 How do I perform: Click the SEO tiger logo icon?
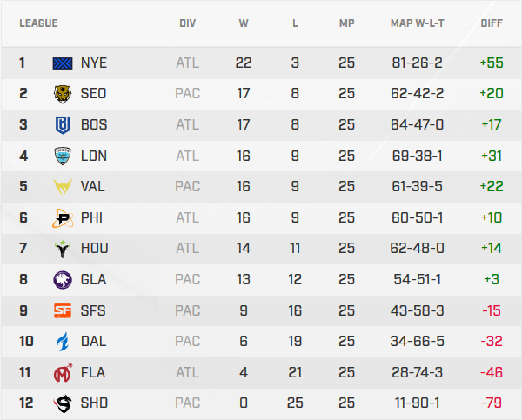tap(64, 94)
